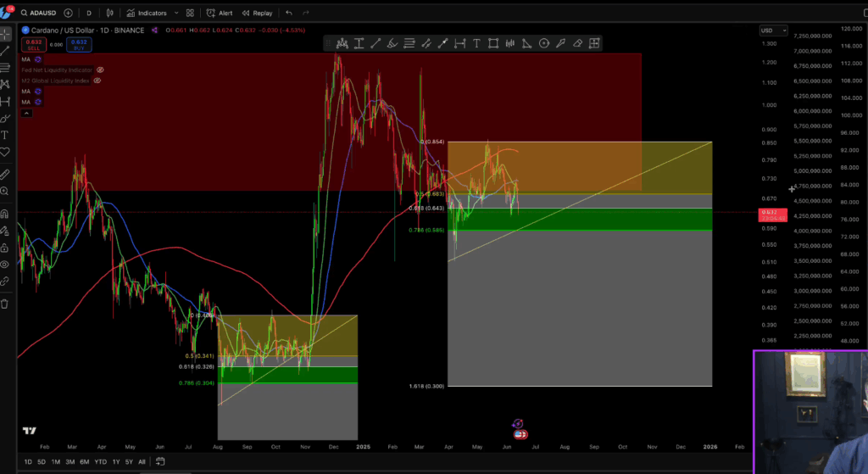Open the D timeframe interval selector
The height and width of the screenshot is (474, 868).
tap(88, 13)
